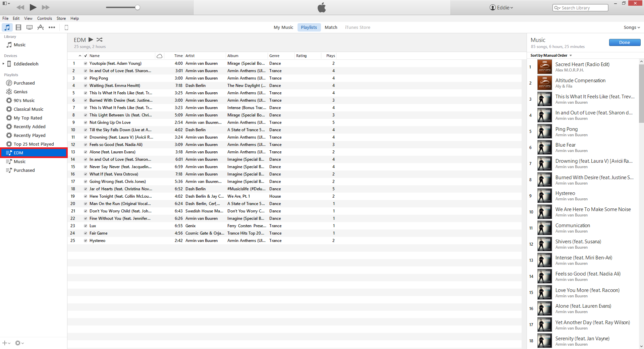Click the Apple logo in the display
Image resolution: width=644 pixels, height=349 pixels.
[x=322, y=7]
